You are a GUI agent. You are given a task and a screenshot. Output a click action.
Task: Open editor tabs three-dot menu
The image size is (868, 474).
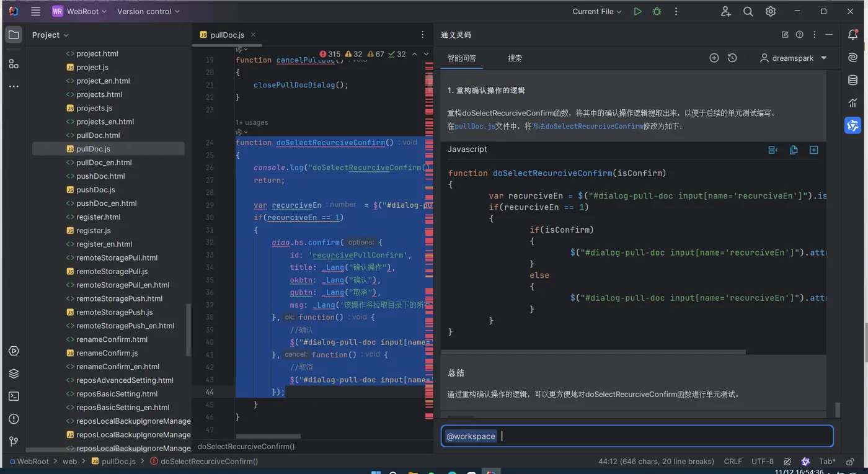click(x=423, y=35)
